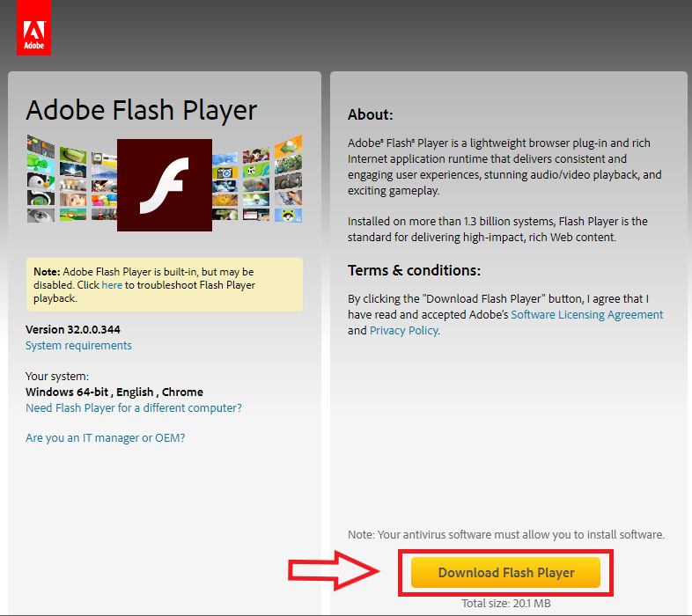Screen dimensions: 692x616
Task: Click the 'Windows 64-bit, English, Chrome' text
Action: [x=114, y=392]
